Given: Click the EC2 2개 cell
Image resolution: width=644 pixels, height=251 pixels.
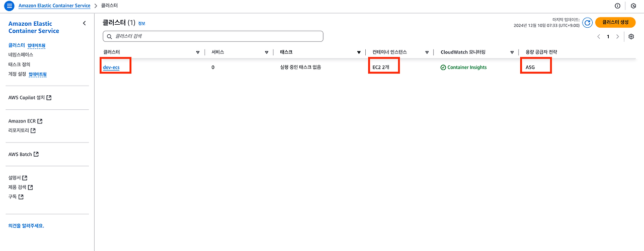Looking at the screenshot, I should pos(381,67).
